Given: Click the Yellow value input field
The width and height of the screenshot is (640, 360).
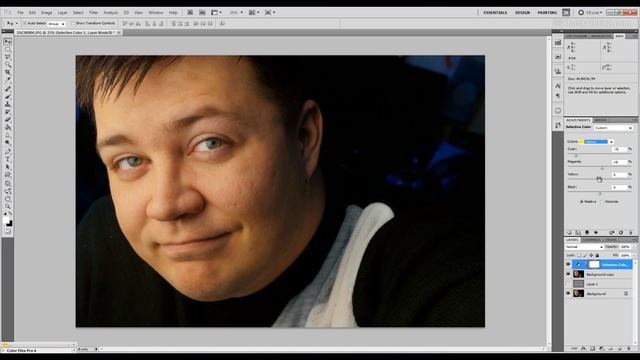Looking at the screenshot, I should point(619,175).
